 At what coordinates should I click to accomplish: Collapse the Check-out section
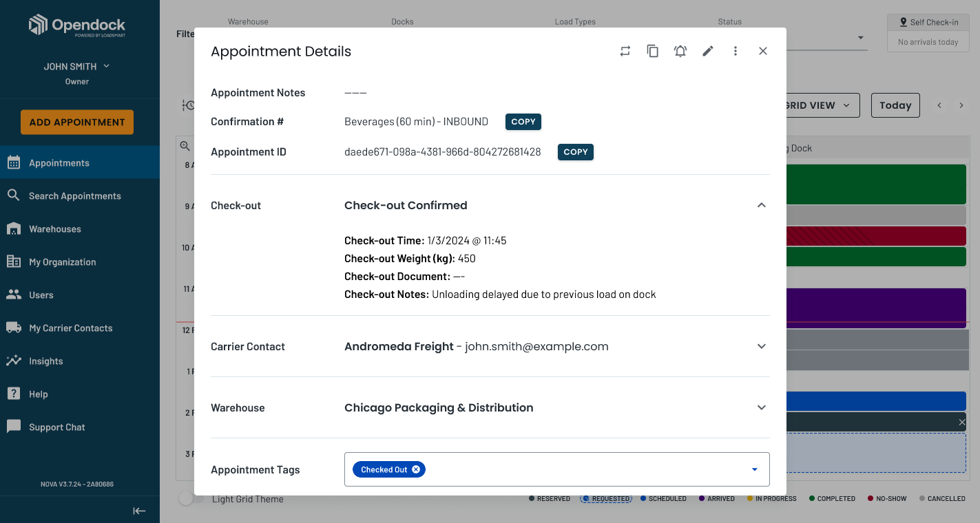point(761,205)
